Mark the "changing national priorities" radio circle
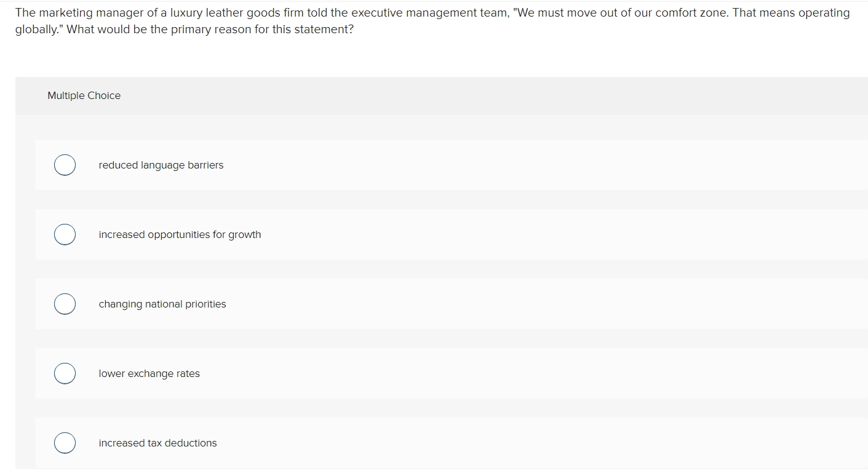This screenshot has height=476, width=868. pos(65,304)
